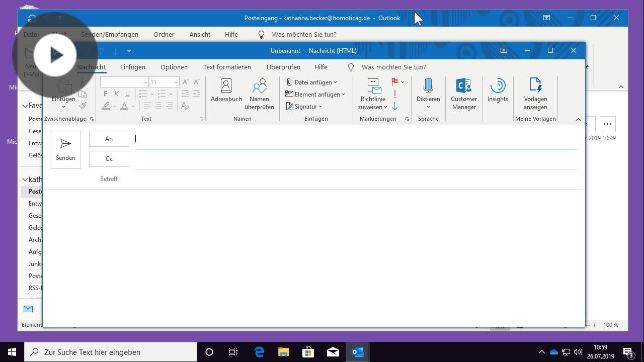Image resolution: width=644 pixels, height=362 pixels.
Task: Click the An button to add recipients
Action: coord(109,138)
